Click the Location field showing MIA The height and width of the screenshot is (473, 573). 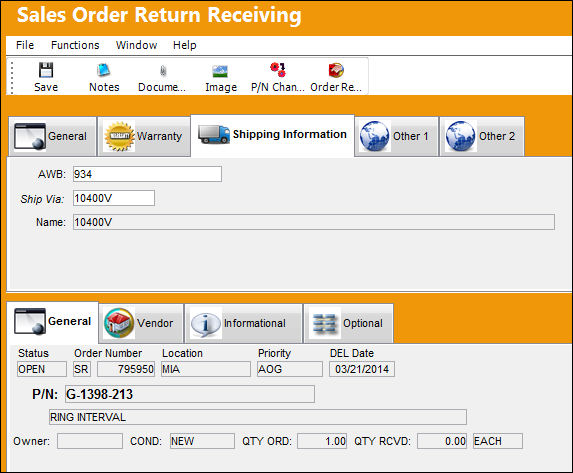coord(206,369)
